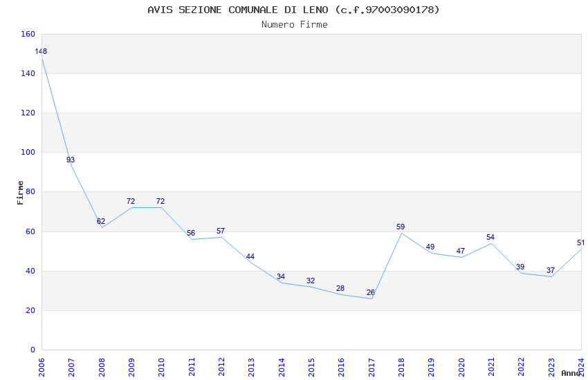Select the 26 data label
The width and height of the screenshot is (588, 380).
coord(371,293)
